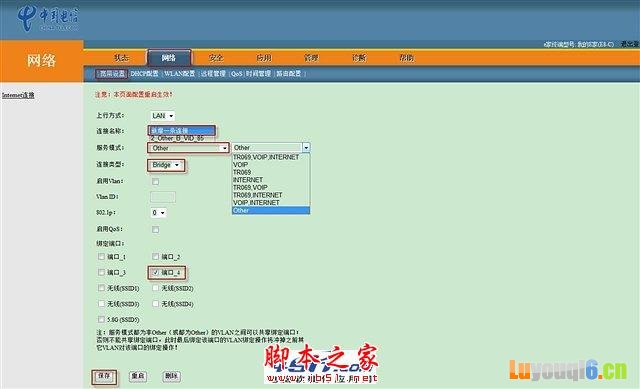
Task: Expand the 连接类型 Bridge dropdown
Action: coord(166,165)
